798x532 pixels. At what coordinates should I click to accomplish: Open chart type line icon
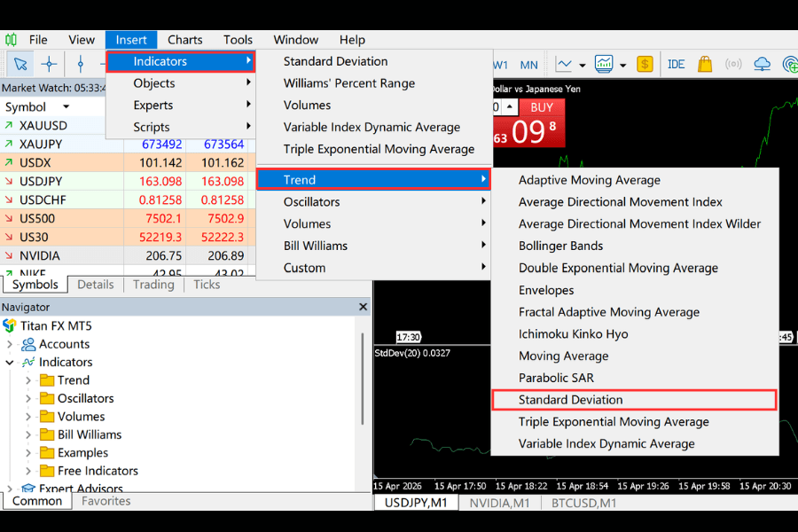(564, 64)
